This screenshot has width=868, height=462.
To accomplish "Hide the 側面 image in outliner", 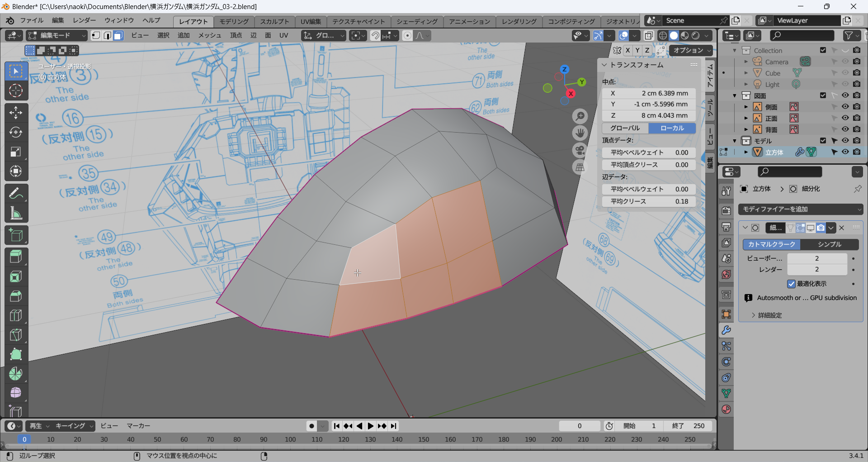I will click(845, 107).
